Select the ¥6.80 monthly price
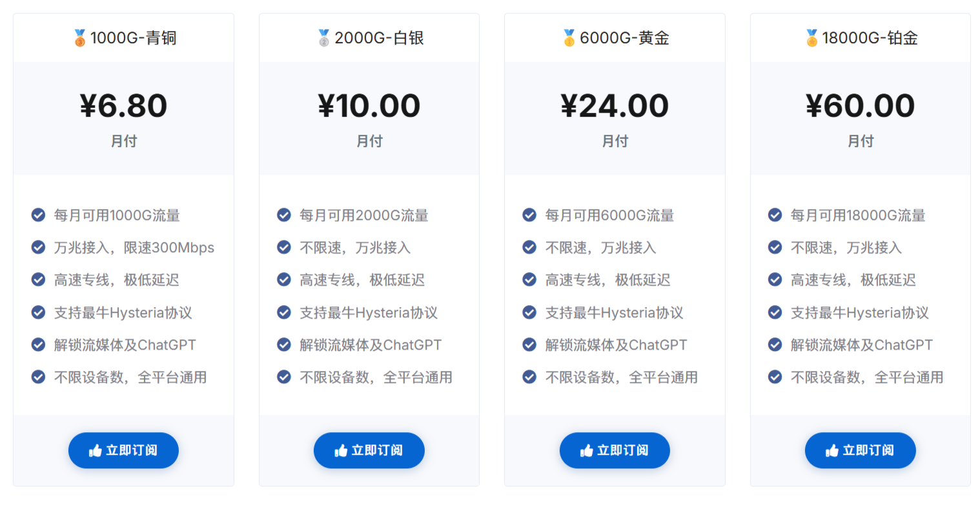Image resolution: width=980 pixels, height=509 pixels. (123, 106)
